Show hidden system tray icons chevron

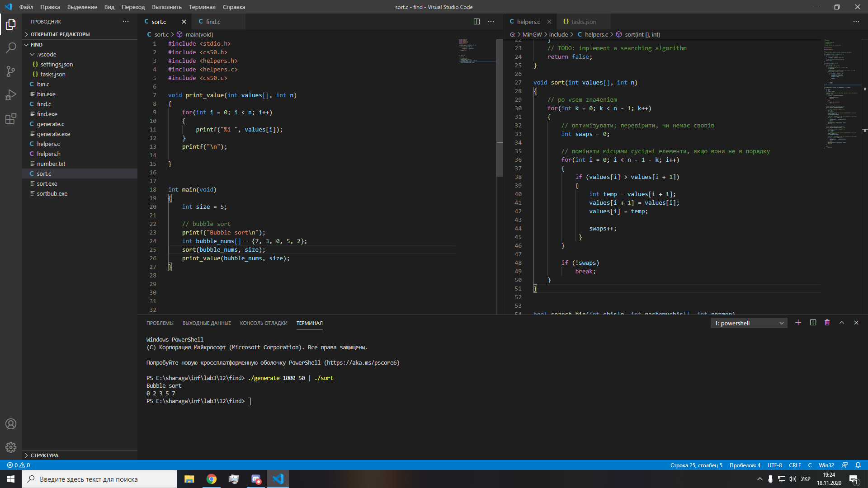[x=759, y=479]
